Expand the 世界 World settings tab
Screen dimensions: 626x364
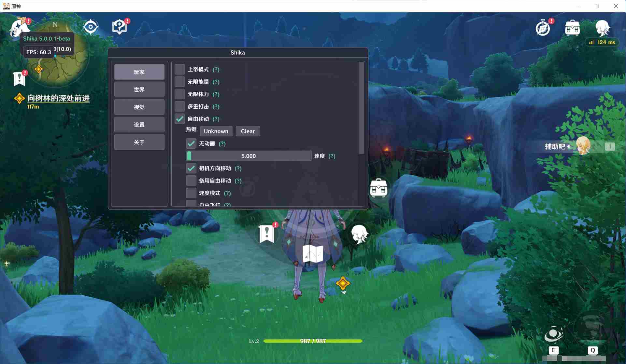click(x=139, y=89)
